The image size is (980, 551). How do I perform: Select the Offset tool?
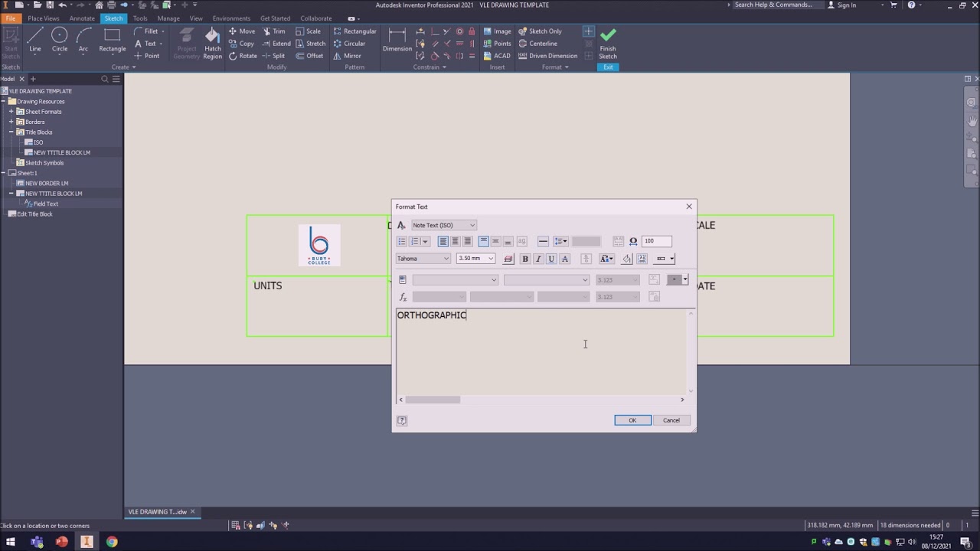pyautogui.click(x=309, y=56)
